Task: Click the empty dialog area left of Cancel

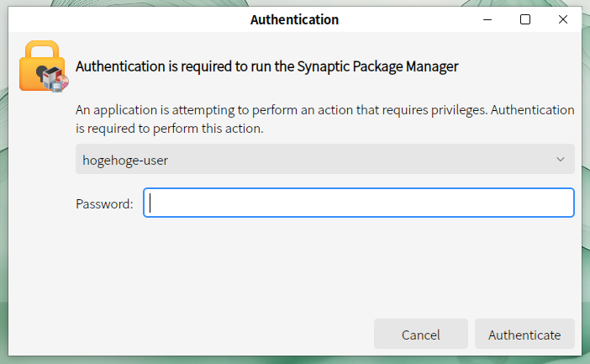Action: (x=210, y=334)
